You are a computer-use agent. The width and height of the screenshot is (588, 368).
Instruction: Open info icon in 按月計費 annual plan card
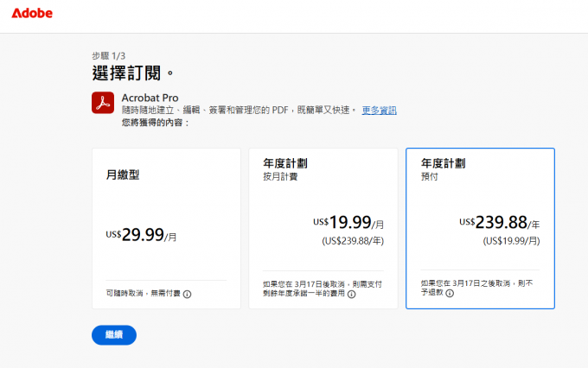click(x=351, y=295)
